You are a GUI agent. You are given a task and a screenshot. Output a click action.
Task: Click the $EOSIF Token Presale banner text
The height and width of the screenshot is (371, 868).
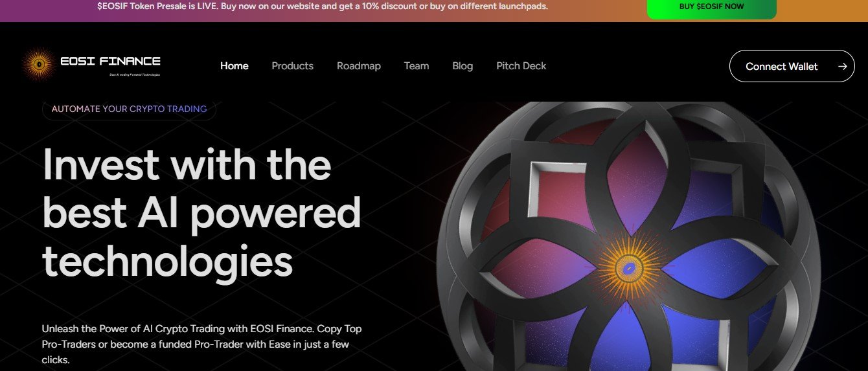(322, 6)
